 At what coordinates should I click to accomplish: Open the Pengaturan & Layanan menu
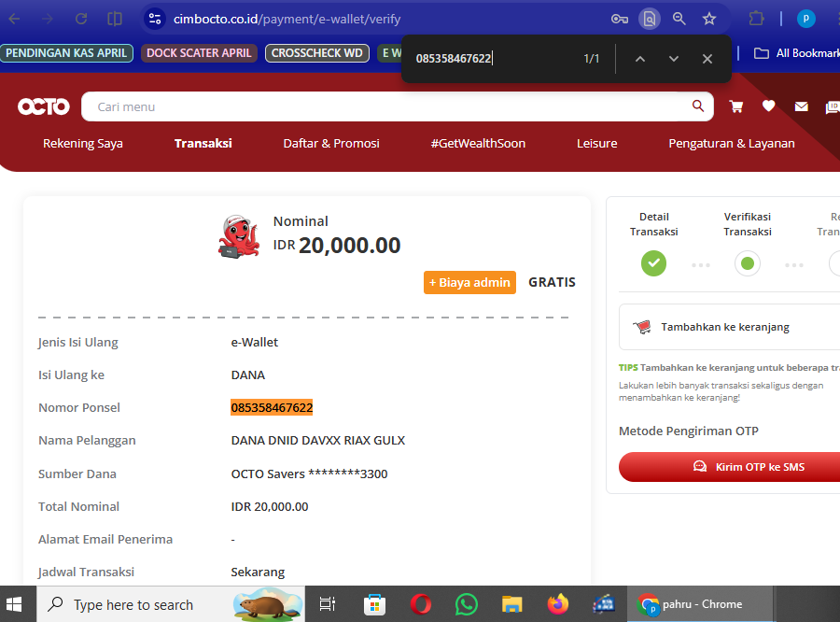click(731, 144)
